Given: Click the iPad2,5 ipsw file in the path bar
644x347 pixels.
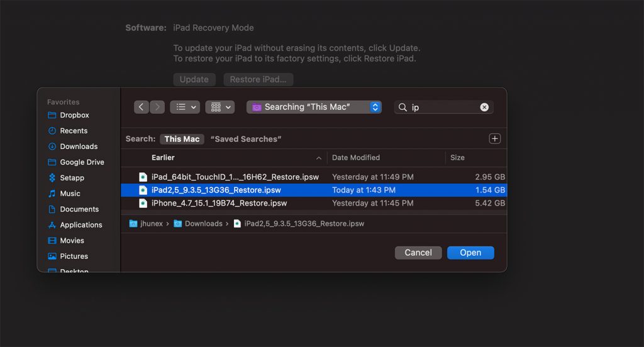Looking at the screenshot, I should [299, 224].
